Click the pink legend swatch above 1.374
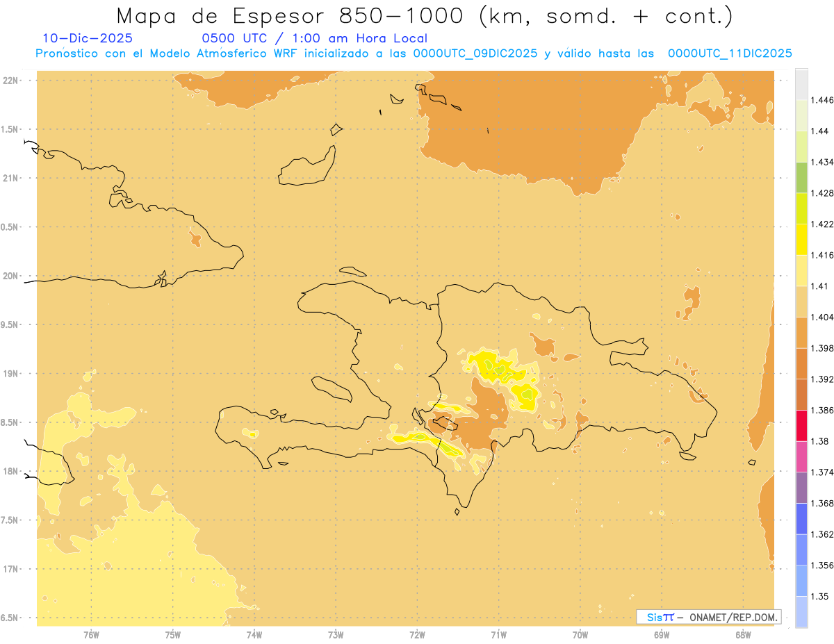Viewport: 834px width, 644px height. point(801,456)
